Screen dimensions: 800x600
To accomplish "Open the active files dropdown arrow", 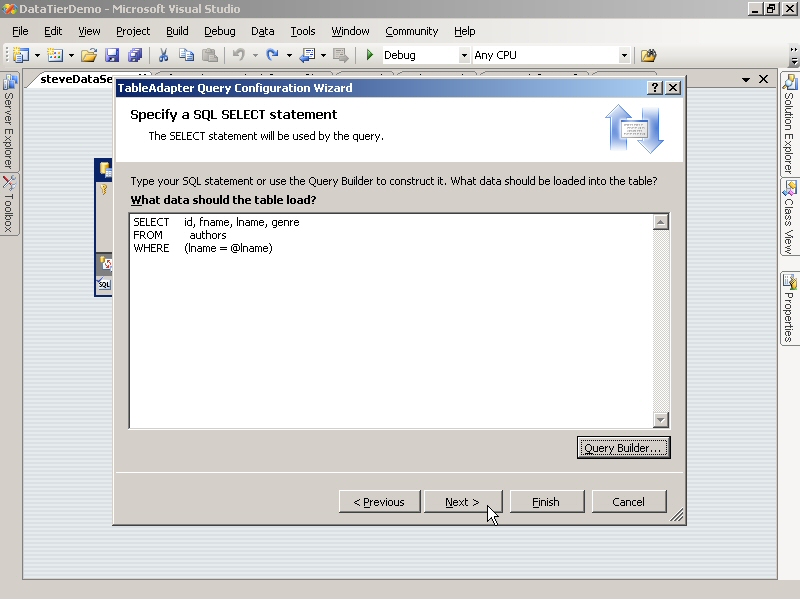I will click(x=746, y=80).
